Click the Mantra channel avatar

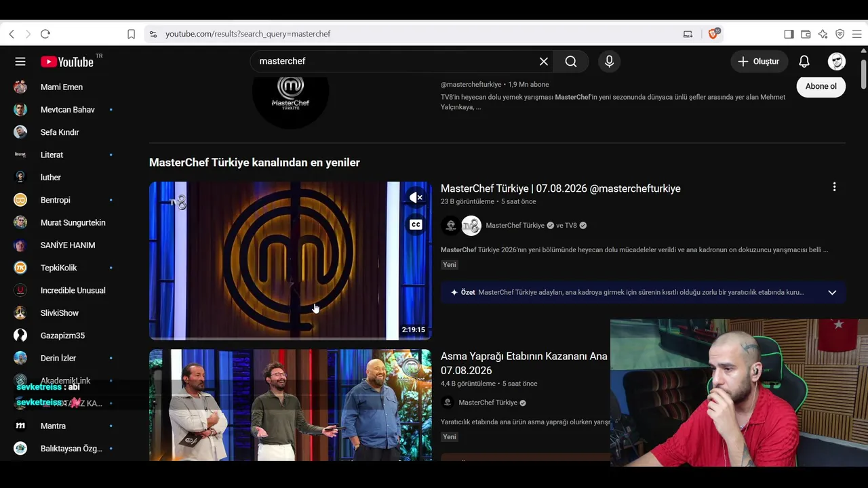[x=20, y=426]
